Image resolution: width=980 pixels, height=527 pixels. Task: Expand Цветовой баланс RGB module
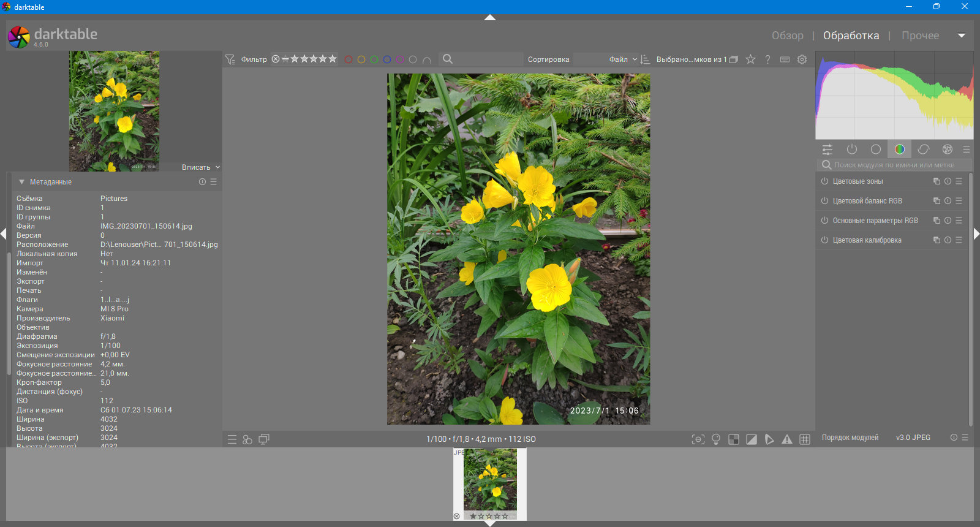click(867, 201)
